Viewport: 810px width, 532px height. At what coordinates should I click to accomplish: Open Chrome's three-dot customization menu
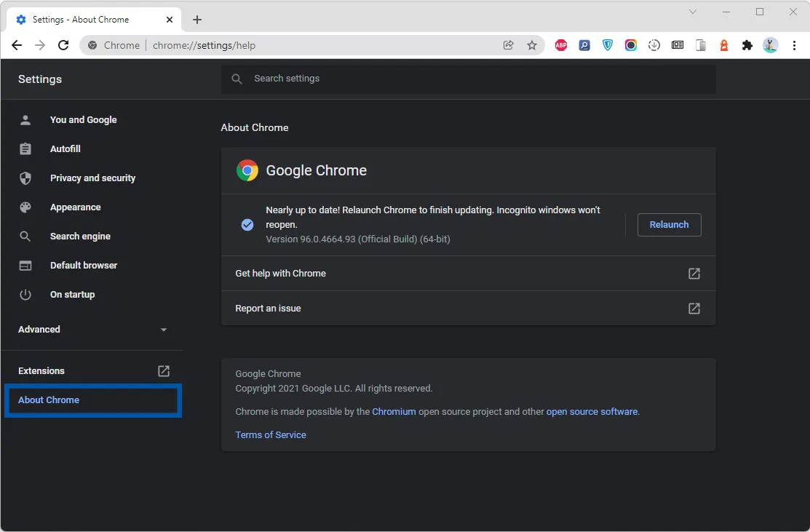pyautogui.click(x=794, y=44)
